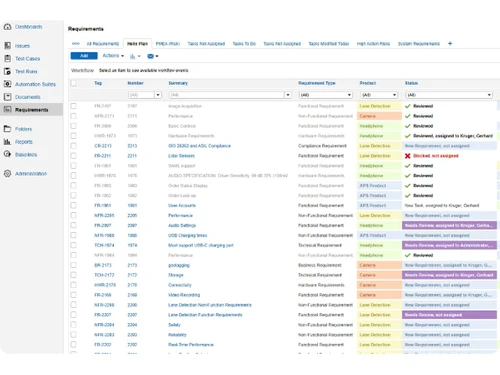Check the BR-2173 row checkbox

click(x=73, y=265)
